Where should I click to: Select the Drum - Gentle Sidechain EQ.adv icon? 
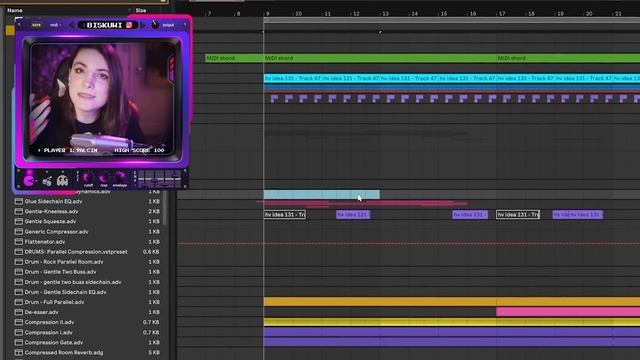pos(18,292)
